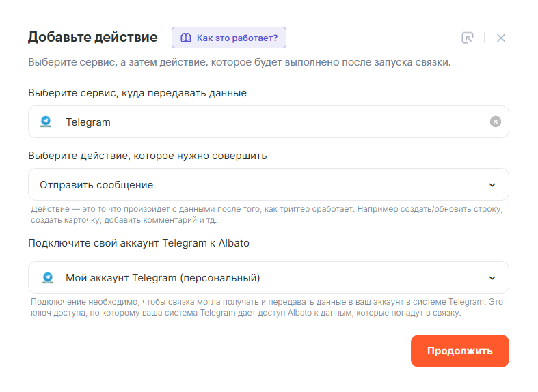Click the "Добавьте действие" heading
Image resolution: width=538 pixels, height=392 pixels.
(93, 38)
